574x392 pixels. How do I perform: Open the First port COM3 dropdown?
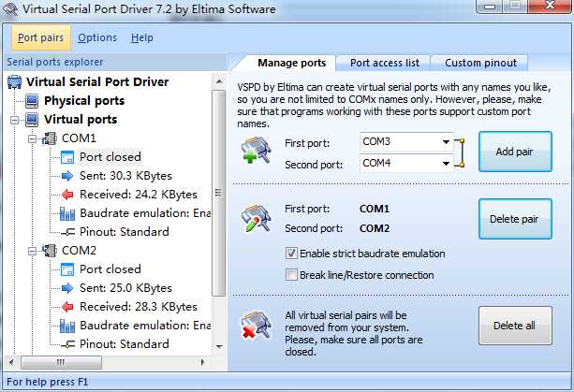point(446,142)
